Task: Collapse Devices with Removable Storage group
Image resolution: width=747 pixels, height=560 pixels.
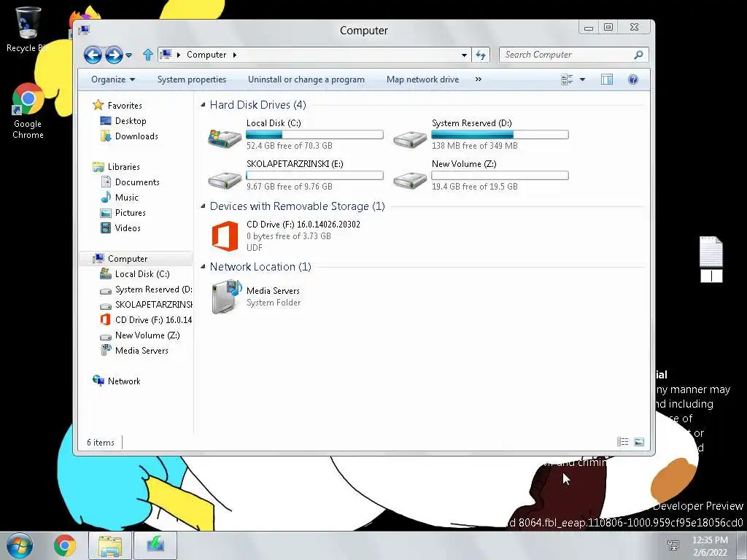Action: 204,206
